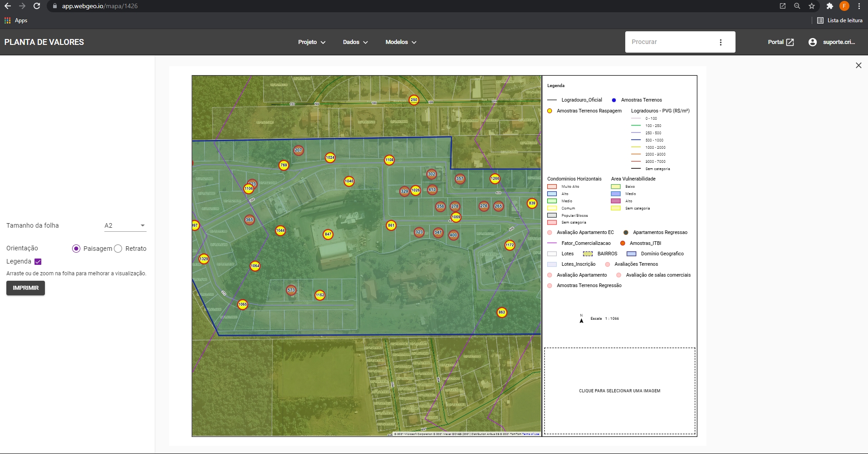Expand the Tamanho da folha dropdown

tap(125, 225)
